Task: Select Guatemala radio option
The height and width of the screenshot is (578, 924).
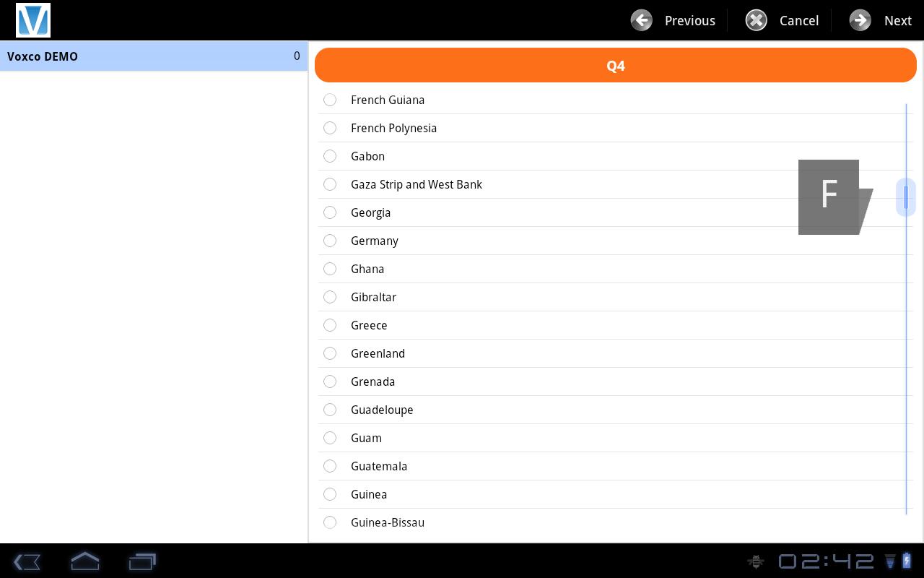Action: pyautogui.click(x=330, y=466)
